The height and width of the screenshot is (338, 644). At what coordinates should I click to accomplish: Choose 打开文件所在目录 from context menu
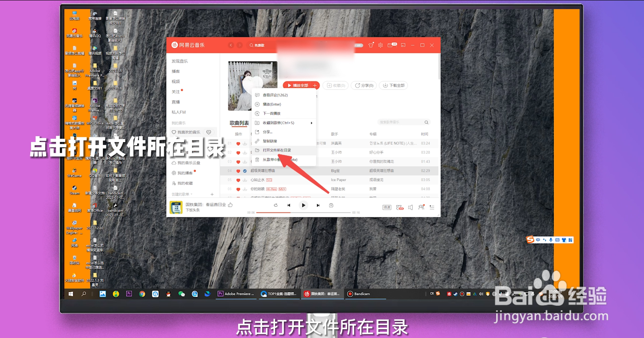284,150
